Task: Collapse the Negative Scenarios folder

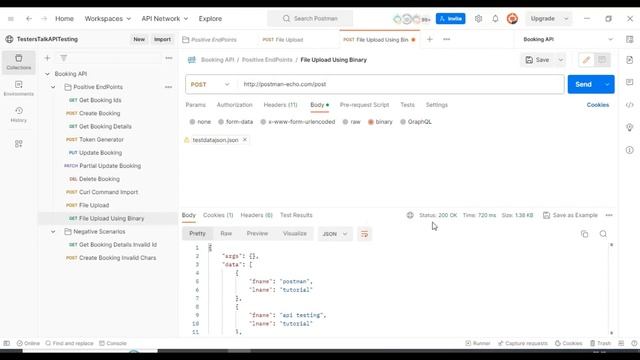Action: pyautogui.click(x=53, y=231)
